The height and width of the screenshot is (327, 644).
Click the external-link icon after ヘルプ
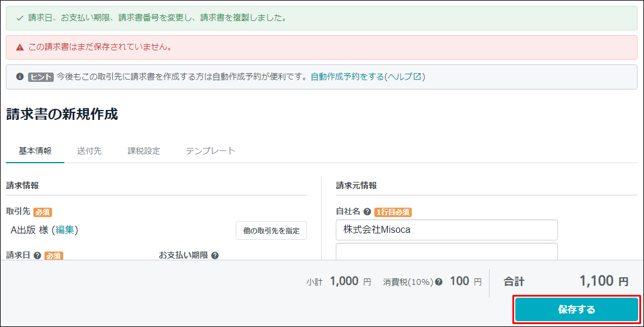click(x=417, y=77)
